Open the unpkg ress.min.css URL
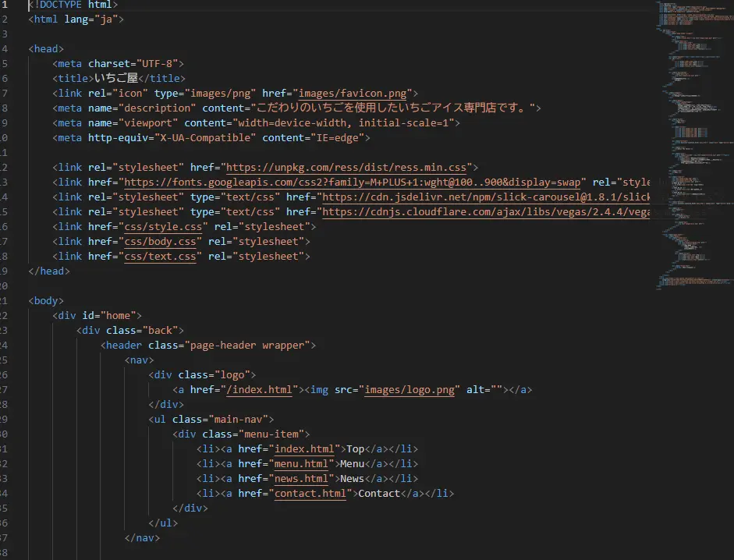Image resolution: width=734 pixels, height=560 pixels. click(349, 167)
